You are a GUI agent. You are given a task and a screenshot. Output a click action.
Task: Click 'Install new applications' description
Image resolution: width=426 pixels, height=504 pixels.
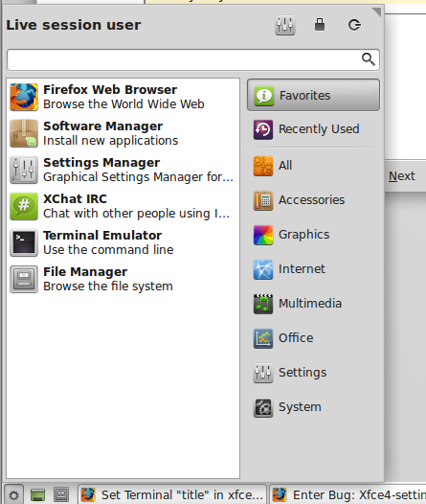(110, 141)
